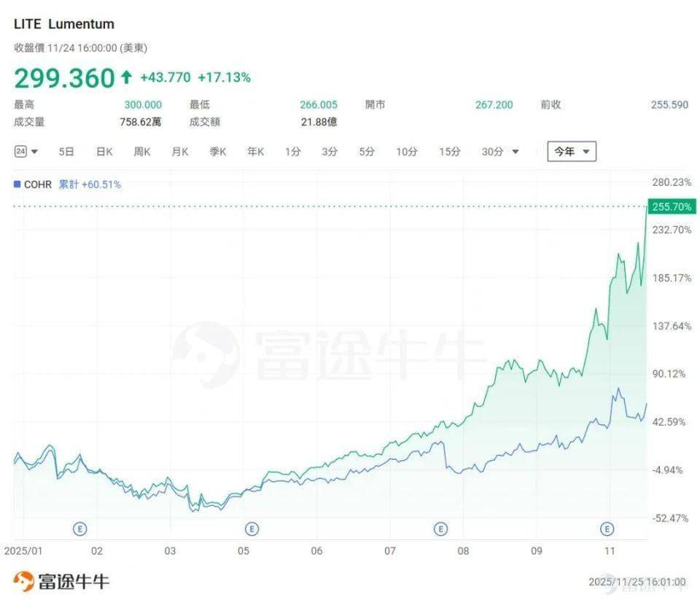Click the blue COHR comparison color swatch
The width and height of the screenshot is (700, 605).
17,184
